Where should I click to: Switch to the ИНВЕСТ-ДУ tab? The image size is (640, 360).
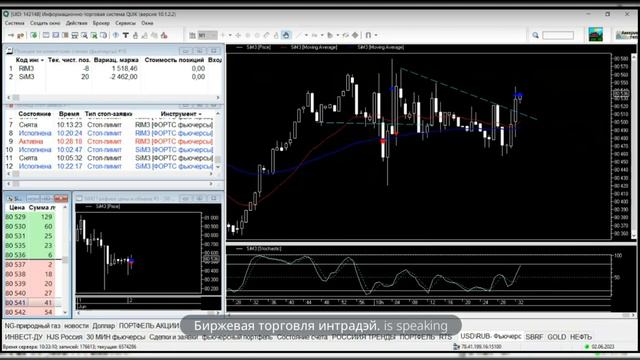click(x=23, y=337)
